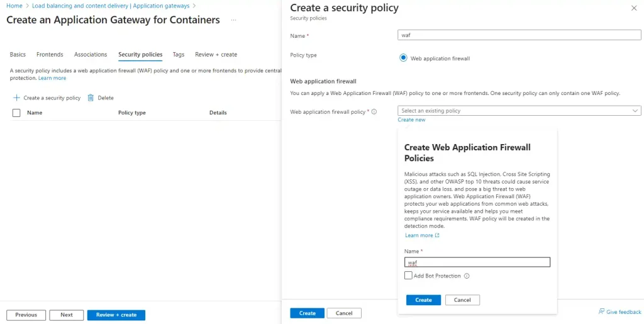
Task: Select the Web application firewall radio button
Action: [x=404, y=58]
